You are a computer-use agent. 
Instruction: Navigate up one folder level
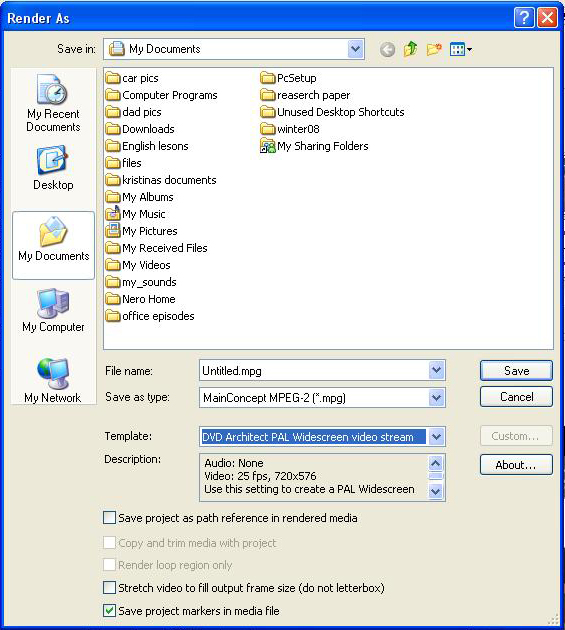tap(410, 49)
